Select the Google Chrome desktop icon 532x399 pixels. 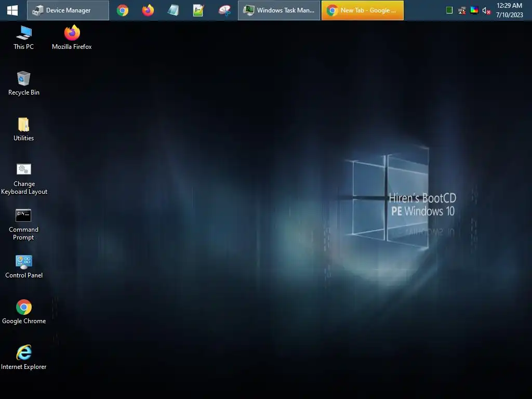coord(24,312)
